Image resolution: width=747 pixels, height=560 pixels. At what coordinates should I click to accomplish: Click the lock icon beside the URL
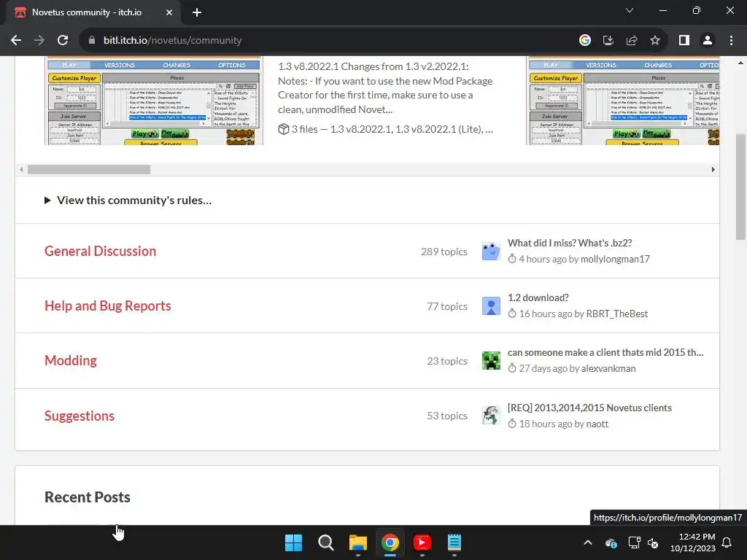pos(92,41)
